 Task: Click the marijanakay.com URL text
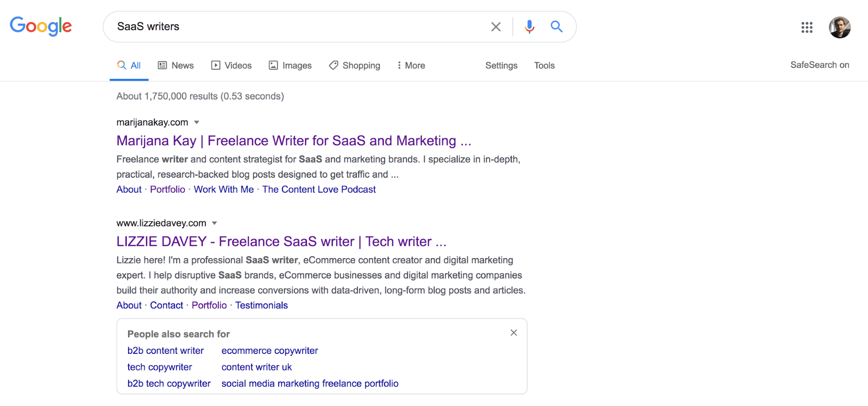(152, 123)
